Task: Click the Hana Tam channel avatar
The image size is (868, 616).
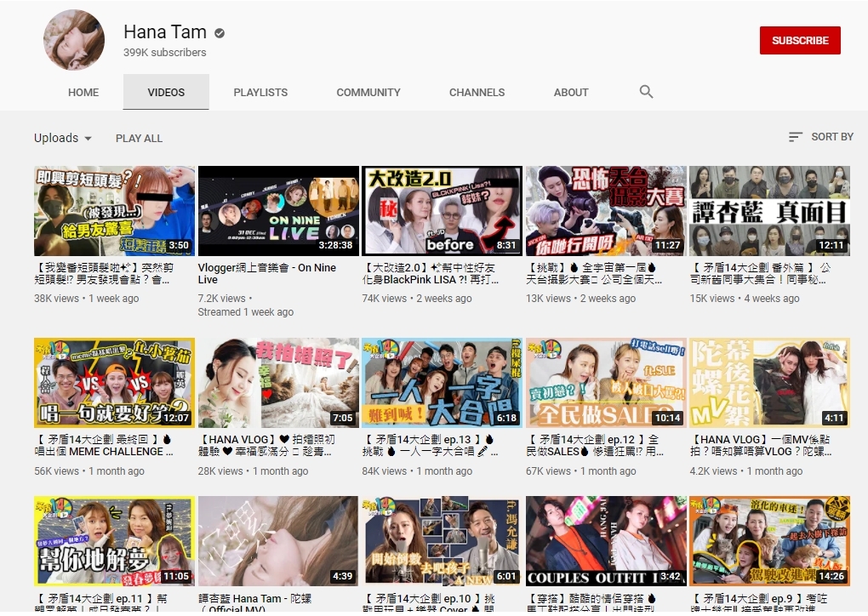Action: click(x=74, y=41)
